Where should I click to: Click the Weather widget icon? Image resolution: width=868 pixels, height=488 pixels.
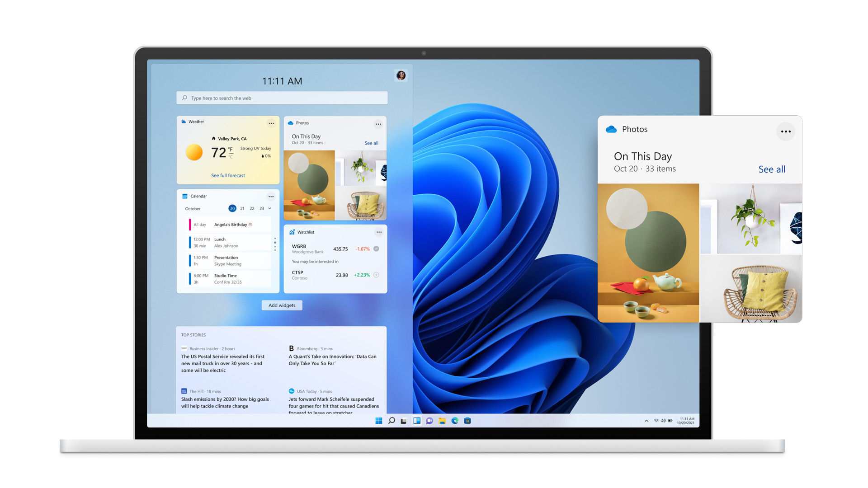click(184, 122)
